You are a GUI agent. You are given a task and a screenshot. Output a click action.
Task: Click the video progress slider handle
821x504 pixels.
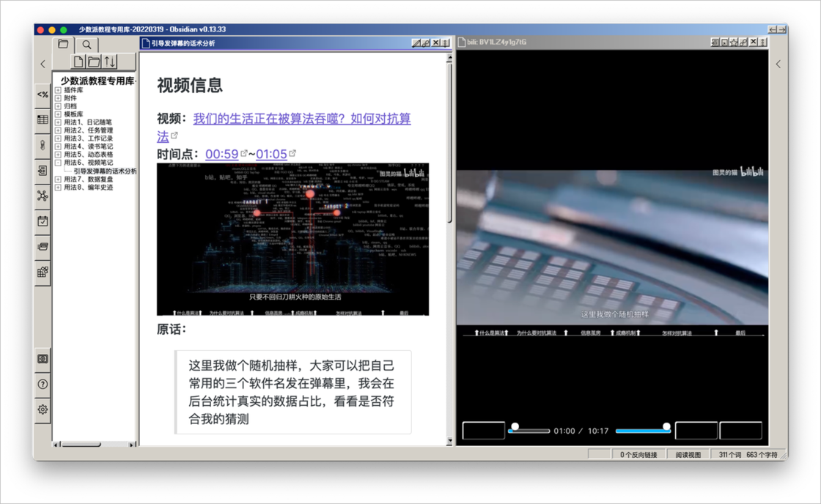pos(515,426)
